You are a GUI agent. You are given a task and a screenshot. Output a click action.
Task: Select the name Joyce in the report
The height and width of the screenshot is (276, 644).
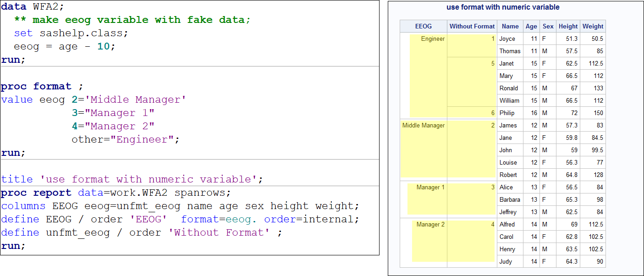[507, 39]
